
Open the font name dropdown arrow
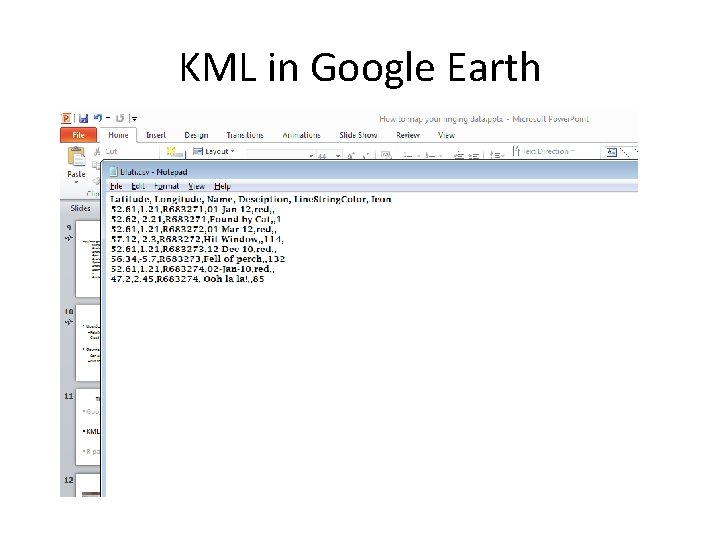311,156
